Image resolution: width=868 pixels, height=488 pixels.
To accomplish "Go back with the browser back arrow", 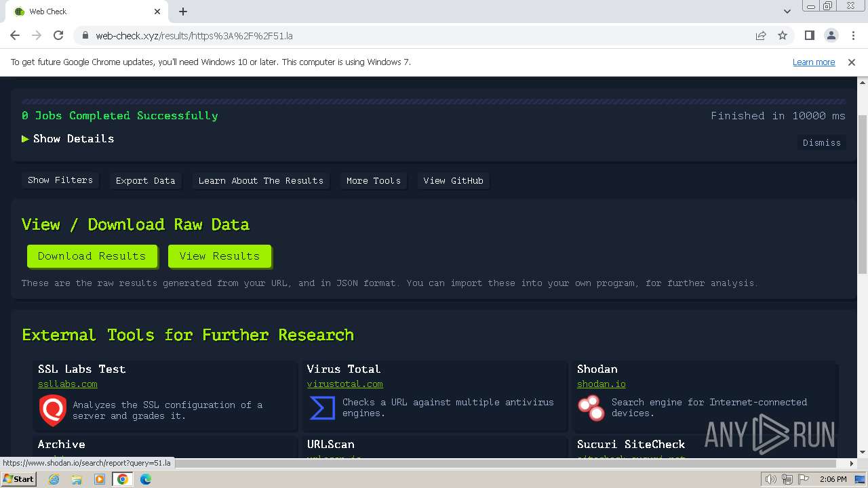I will 15,36.
